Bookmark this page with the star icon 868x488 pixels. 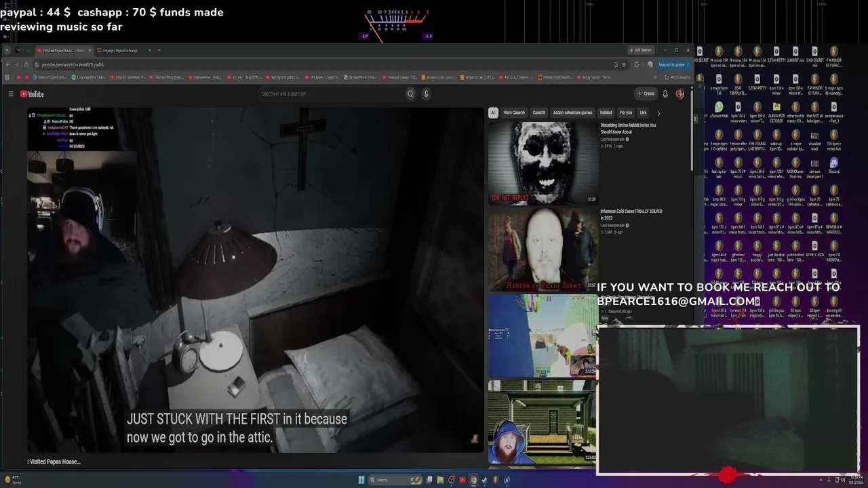click(x=624, y=64)
